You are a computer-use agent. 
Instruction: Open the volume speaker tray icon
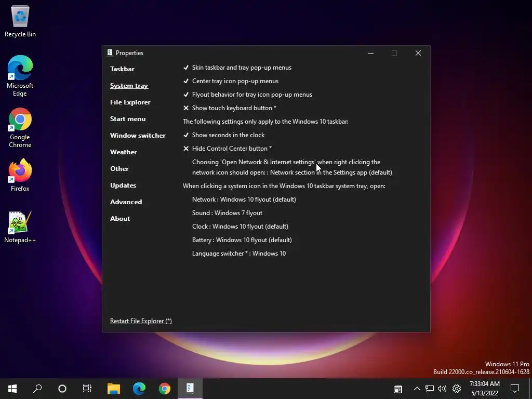442,389
